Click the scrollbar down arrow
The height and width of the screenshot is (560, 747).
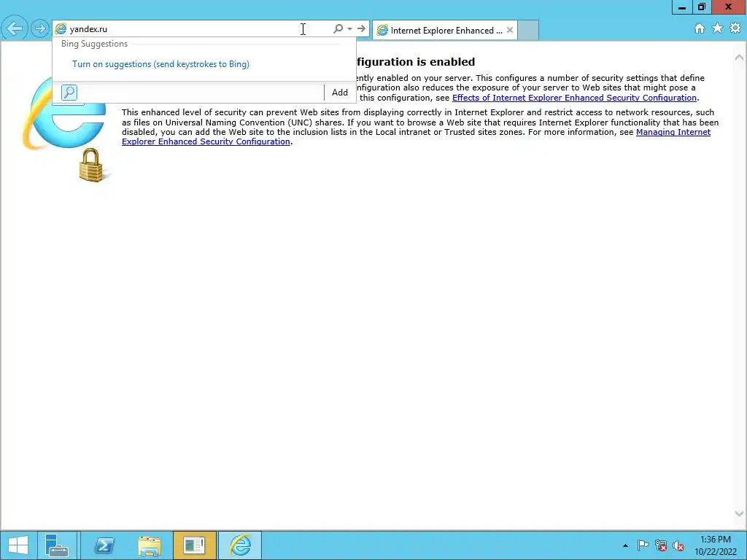point(740,514)
